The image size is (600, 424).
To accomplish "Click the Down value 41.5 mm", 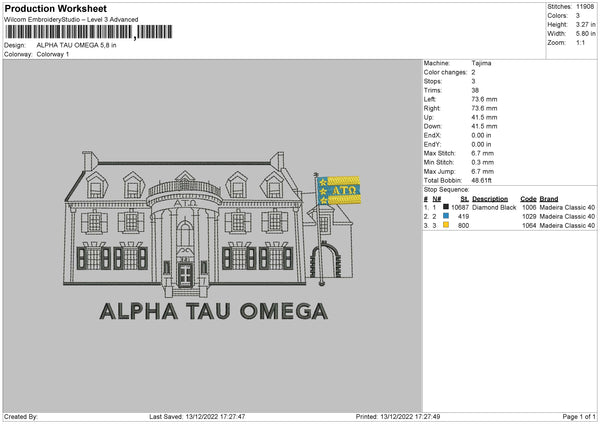I will point(484,126).
